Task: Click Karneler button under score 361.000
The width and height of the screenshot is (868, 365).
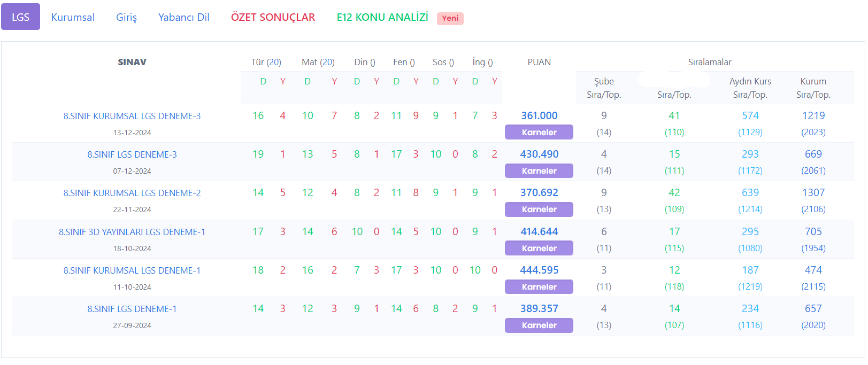Action: pyautogui.click(x=539, y=132)
